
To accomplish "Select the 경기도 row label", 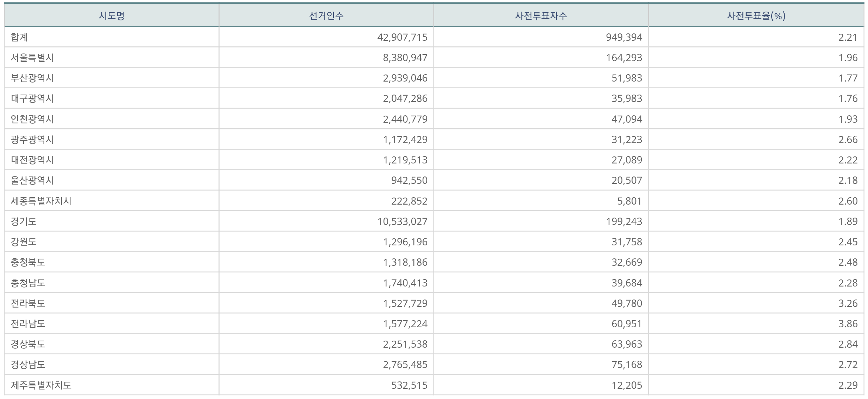I will (x=24, y=221).
